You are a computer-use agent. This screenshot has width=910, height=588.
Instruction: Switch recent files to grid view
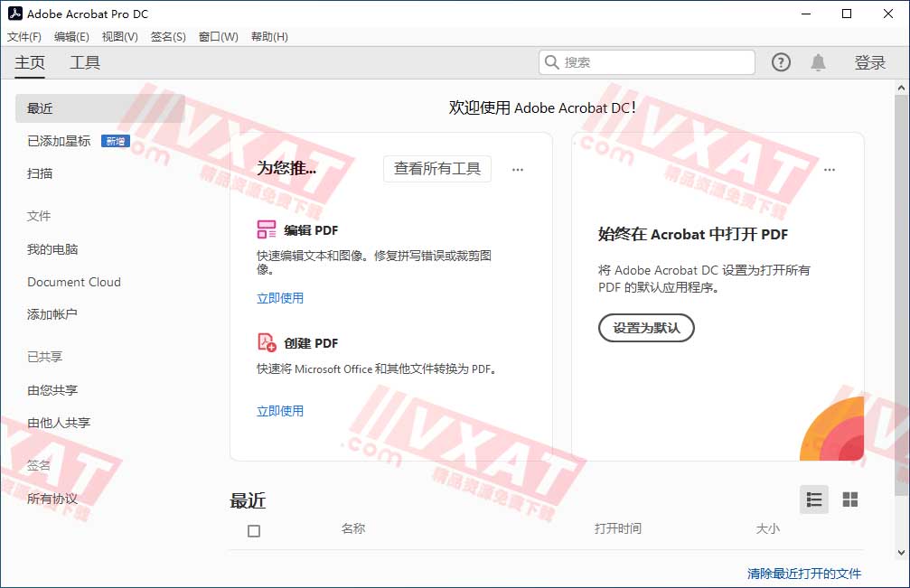(x=849, y=499)
